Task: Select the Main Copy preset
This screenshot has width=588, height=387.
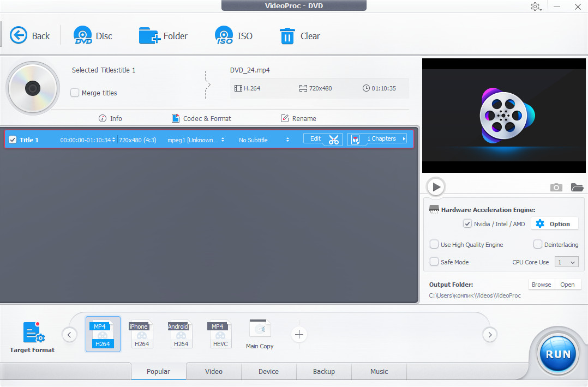Action: click(x=260, y=334)
